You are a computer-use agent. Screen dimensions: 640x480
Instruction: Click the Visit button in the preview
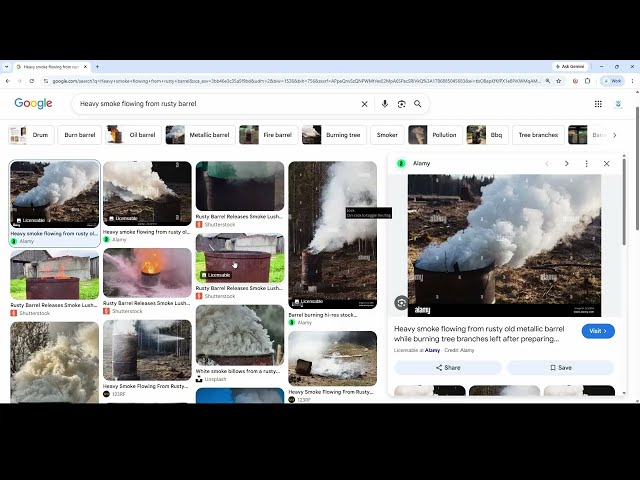pyautogui.click(x=598, y=331)
